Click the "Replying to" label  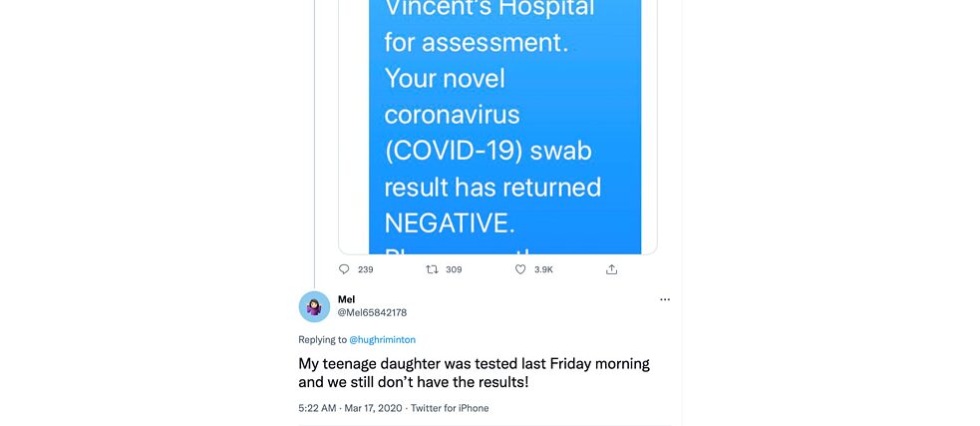322,340
